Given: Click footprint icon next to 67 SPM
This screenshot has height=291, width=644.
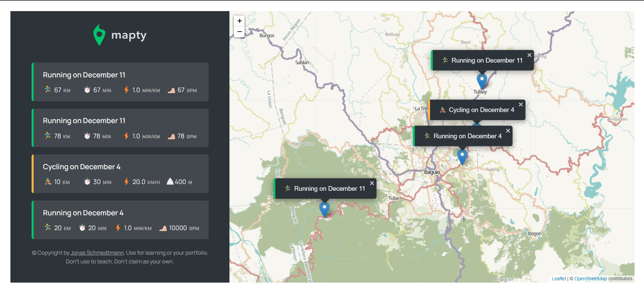Looking at the screenshot, I should coord(171,90).
